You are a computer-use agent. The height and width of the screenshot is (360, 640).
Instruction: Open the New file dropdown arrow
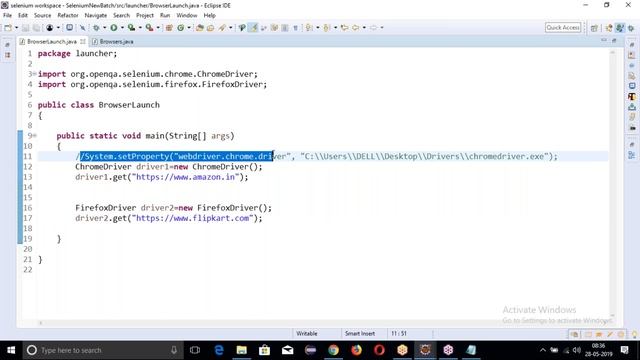(x=16, y=28)
